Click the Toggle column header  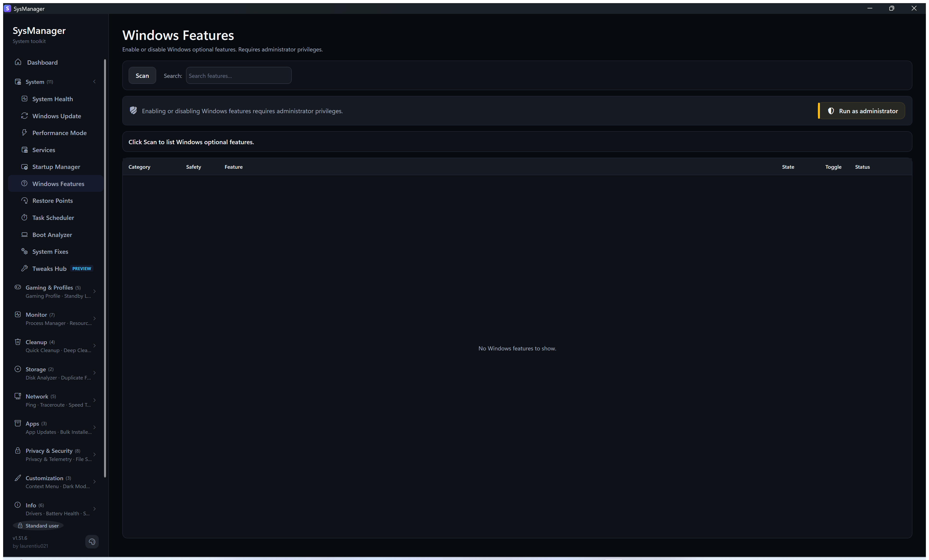833,167
